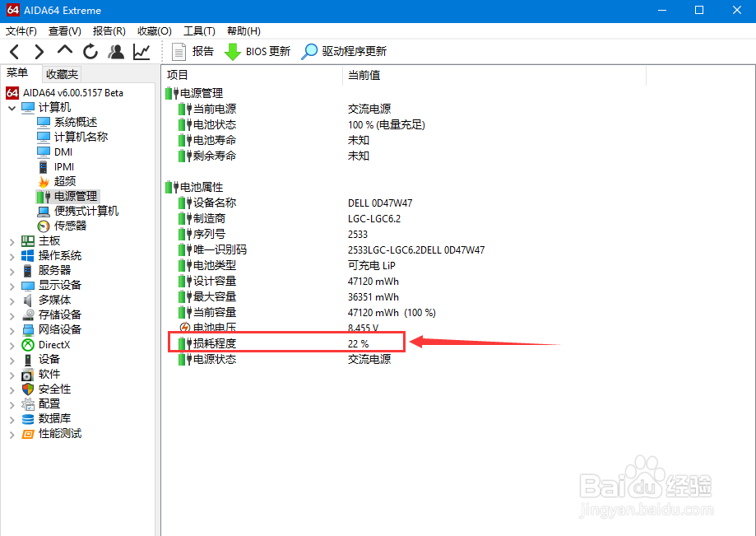Click the 配置 configuration icon
This screenshot has height=536, width=756.
28,404
